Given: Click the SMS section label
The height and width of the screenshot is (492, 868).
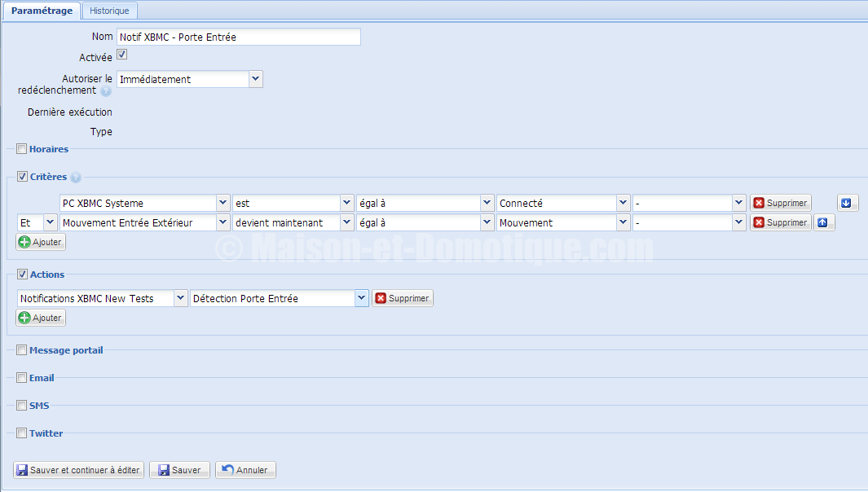Looking at the screenshot, I should (39, 405).
